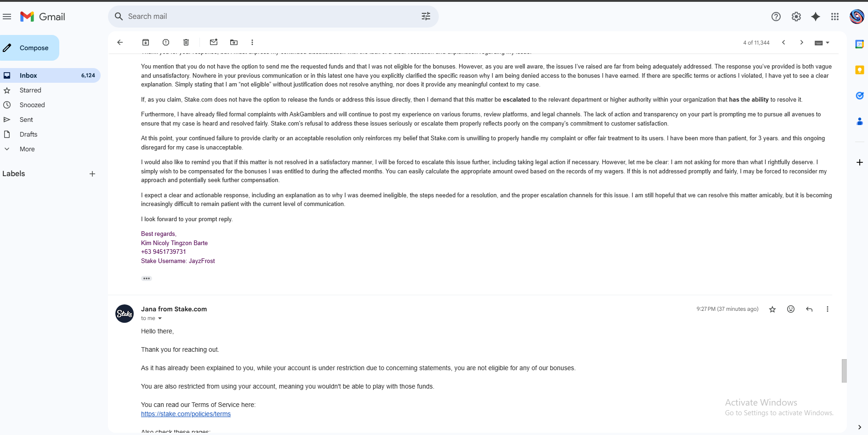The image size is (868, 435).
Task: Open the main menu hamburger icon
Action: (7, 17)
